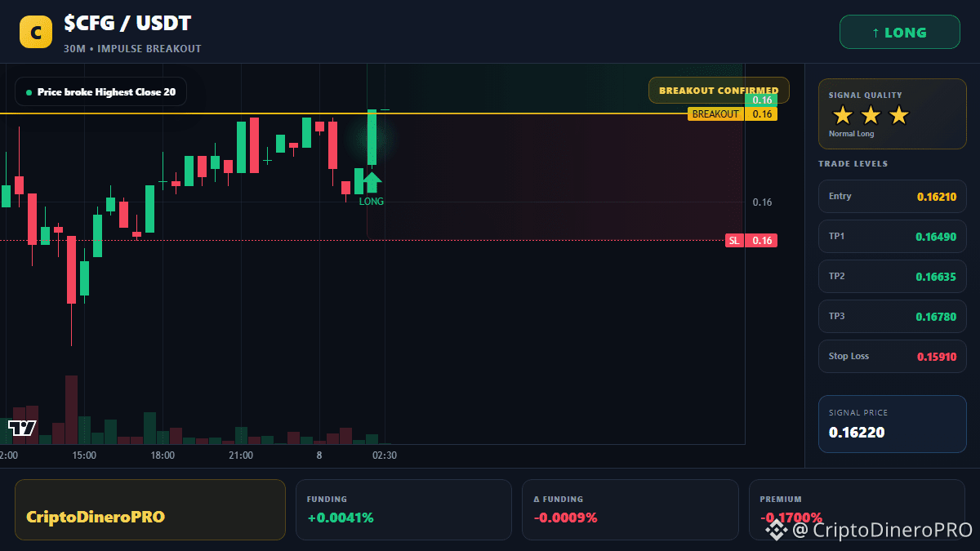Click the BREAKOUT CONFIRMED badge
This screenshot has height=551, width=980.
(719, 91)
